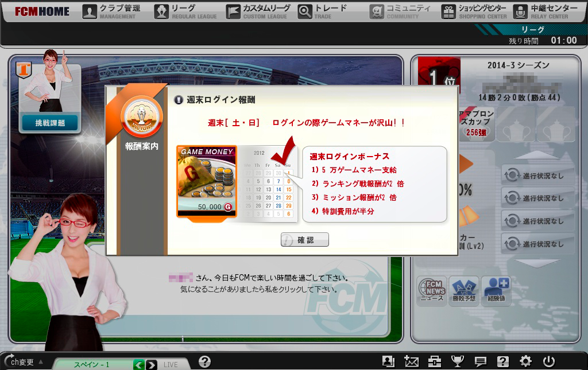The width and height of the screenshot is (588, 370).
Task: Open the profile card icon in bottom bar
Action: [x=388, y=361]
